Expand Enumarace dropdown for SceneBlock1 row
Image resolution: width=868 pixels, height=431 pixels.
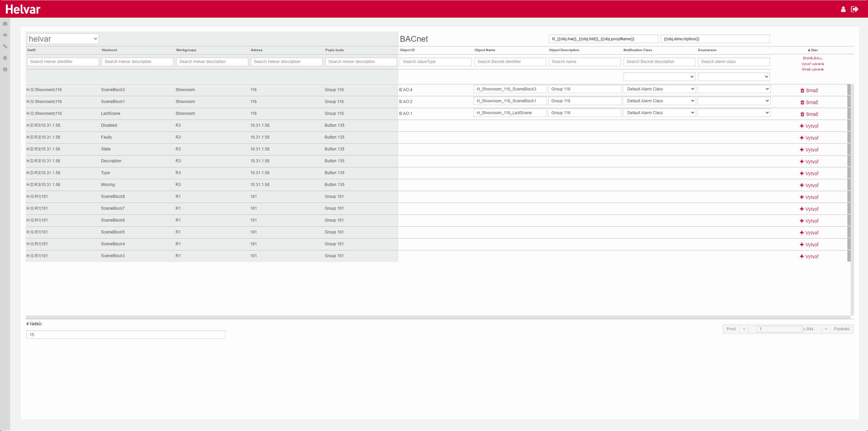pyautogui.click(x=734, y=101)
